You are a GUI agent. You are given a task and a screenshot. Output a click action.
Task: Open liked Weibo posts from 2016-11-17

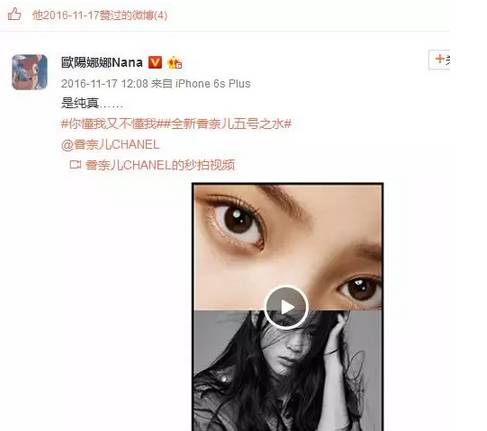coord(100,15)
